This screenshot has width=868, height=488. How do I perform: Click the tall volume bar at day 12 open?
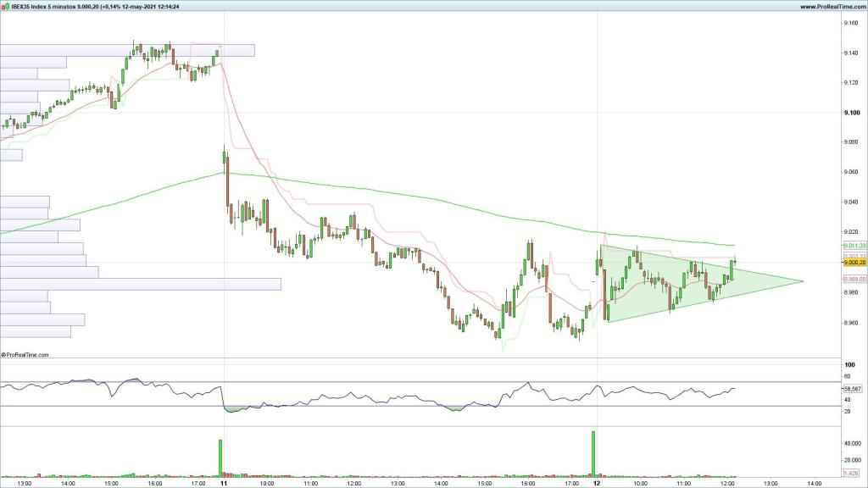[593, 453]
